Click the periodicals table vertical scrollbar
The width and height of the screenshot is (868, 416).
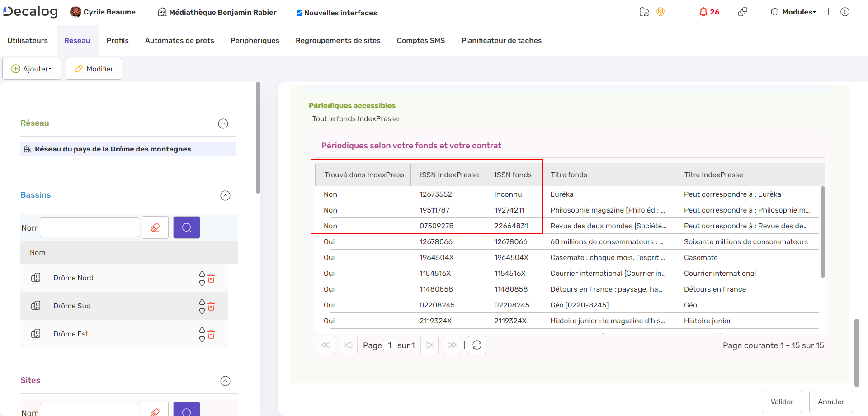(822, 232)
